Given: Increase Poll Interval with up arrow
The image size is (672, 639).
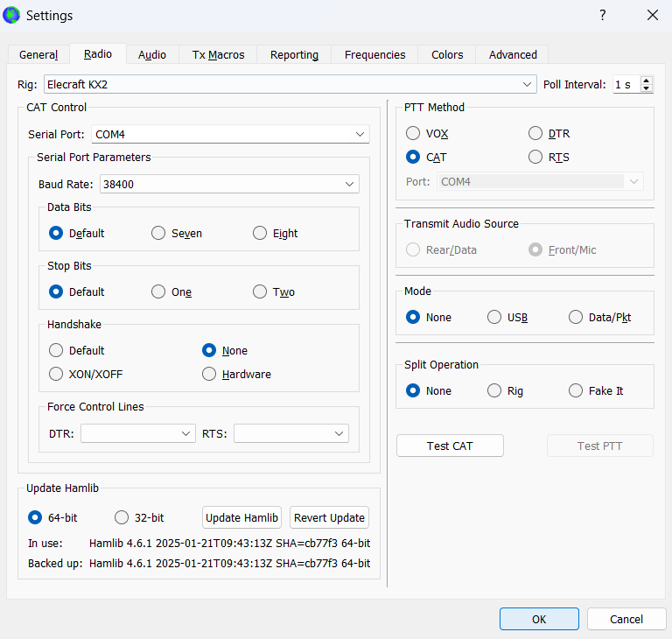Looking at the screenshot, I should click(x=647, y=81).
